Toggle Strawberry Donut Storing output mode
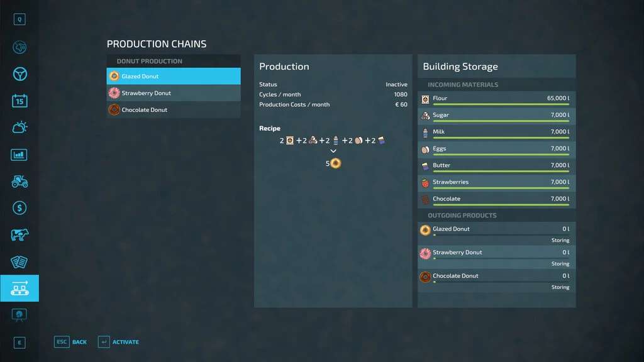Image resolution: width=644 pixels, height=362 pixels. pos(560,264)
